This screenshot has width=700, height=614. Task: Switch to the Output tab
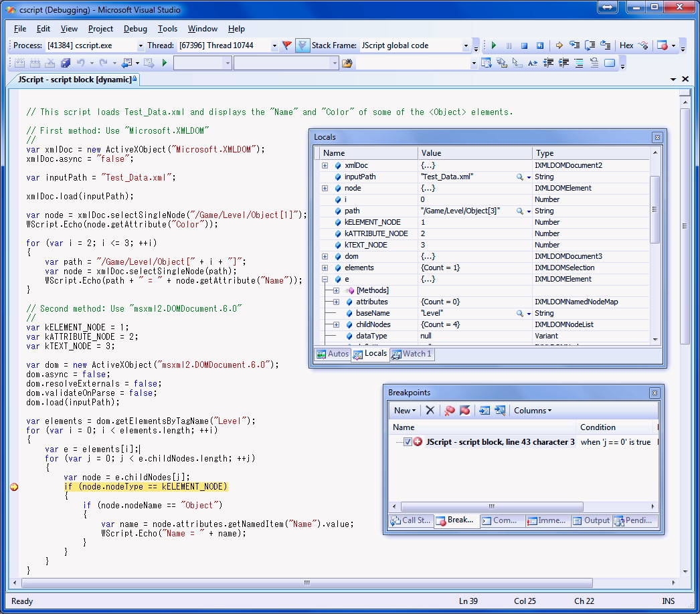[592, 520]
